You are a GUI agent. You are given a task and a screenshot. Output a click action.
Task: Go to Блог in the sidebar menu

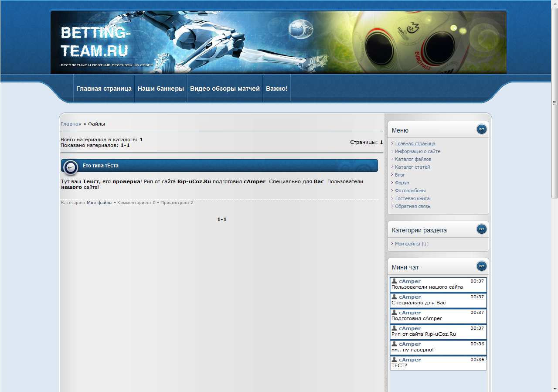(x=400, y=175)
